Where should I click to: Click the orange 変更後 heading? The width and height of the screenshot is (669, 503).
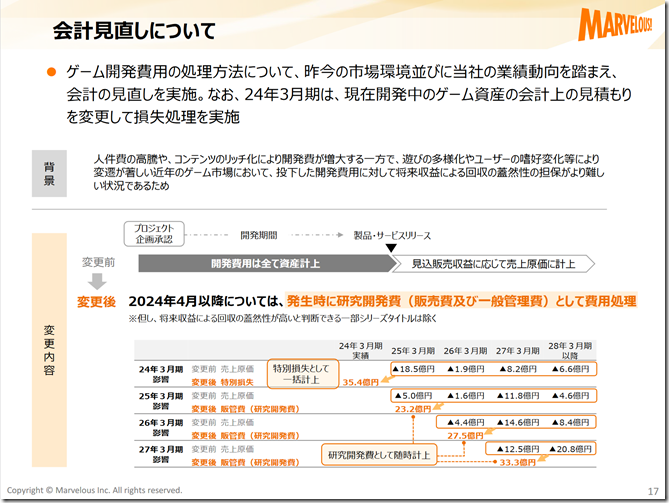[96, 302]
